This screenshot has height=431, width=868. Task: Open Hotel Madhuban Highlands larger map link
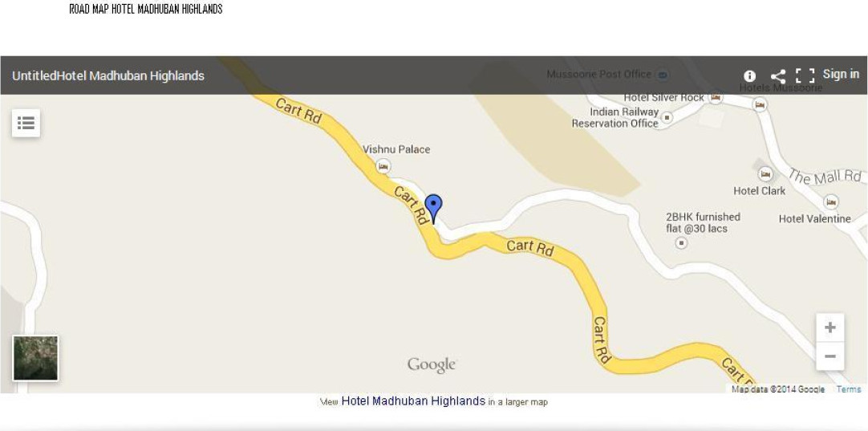(413, 401)
